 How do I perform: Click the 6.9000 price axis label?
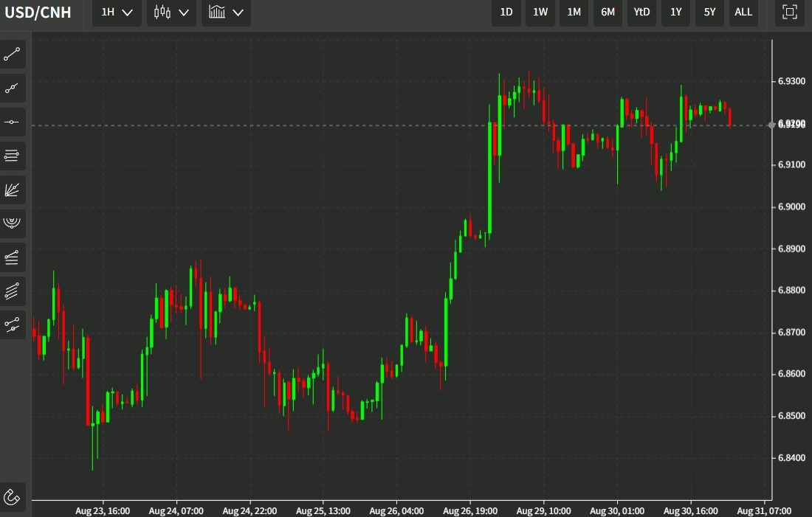tap(792, 207)
